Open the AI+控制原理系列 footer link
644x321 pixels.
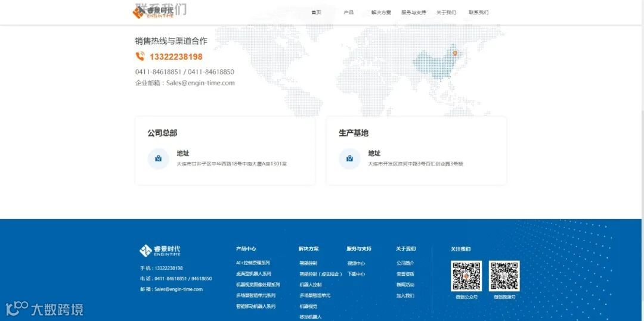click(x=253, y=263)
